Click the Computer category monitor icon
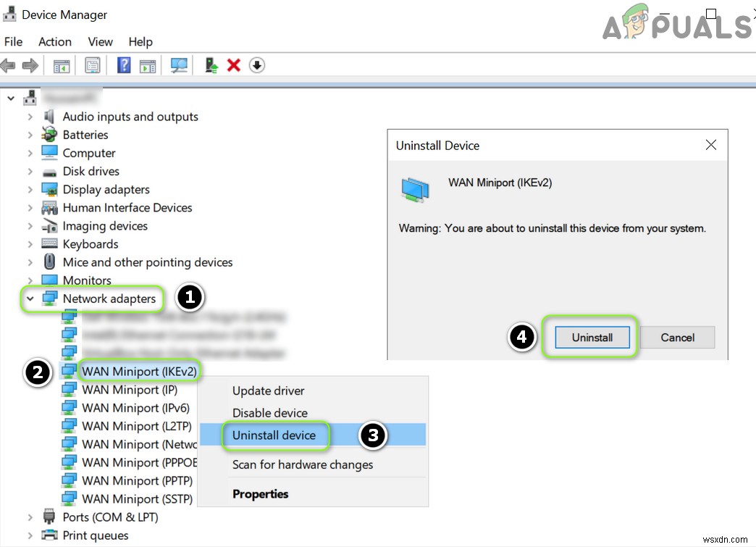Image resolution: width=756 pixels, height=547 pixels. 49,153
